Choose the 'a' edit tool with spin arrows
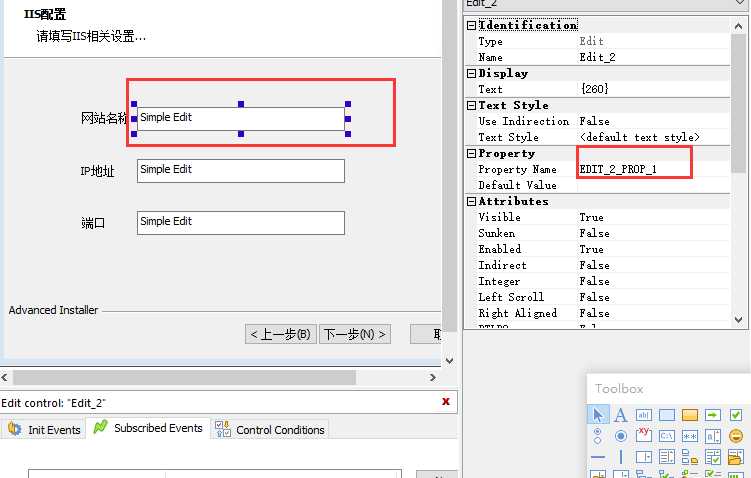 [713, 436]
